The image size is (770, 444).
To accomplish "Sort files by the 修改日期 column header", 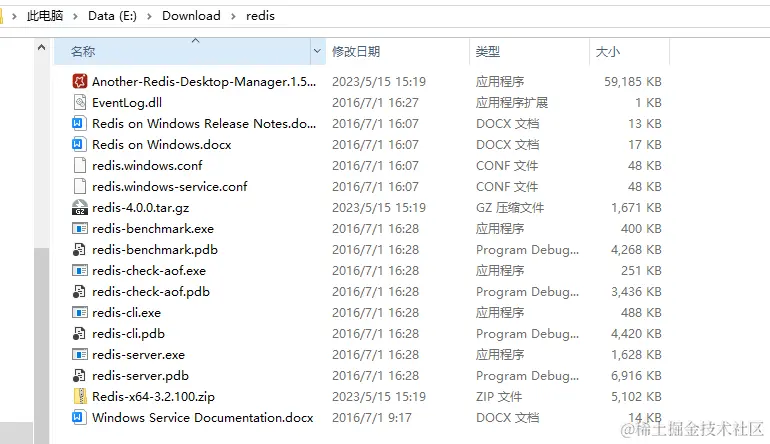I will [397, 51].
